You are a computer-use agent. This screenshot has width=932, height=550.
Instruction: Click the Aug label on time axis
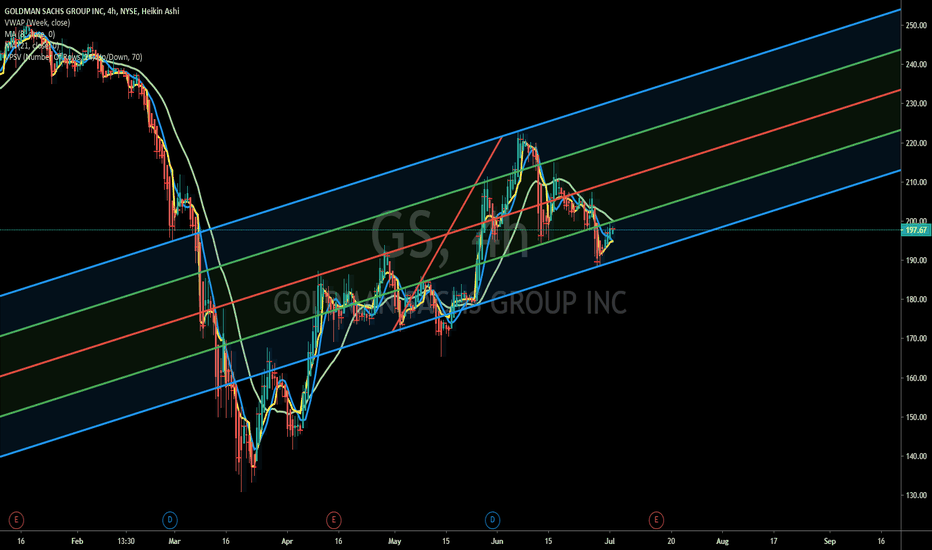(x=722, y=541)
